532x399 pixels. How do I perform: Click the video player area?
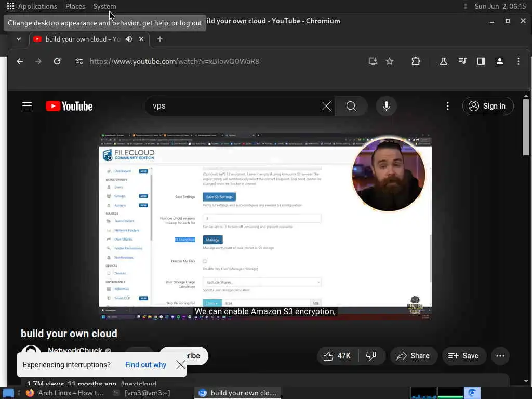pos(265,227)
